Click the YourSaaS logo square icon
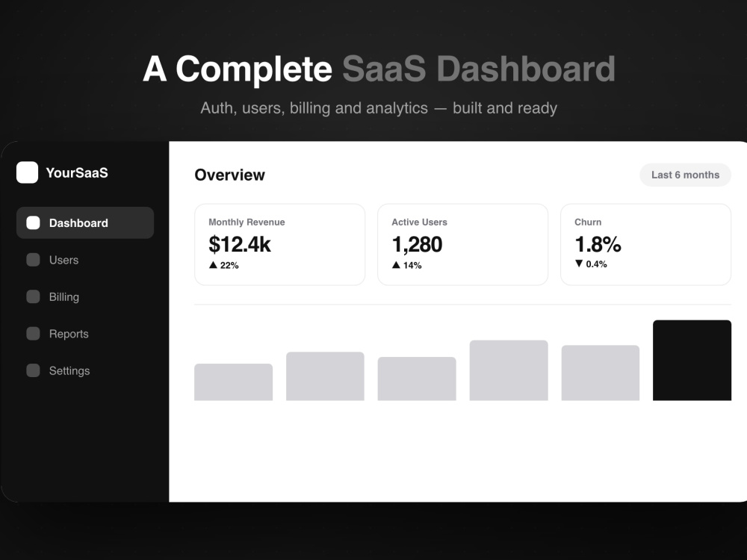 pos(27,172)
